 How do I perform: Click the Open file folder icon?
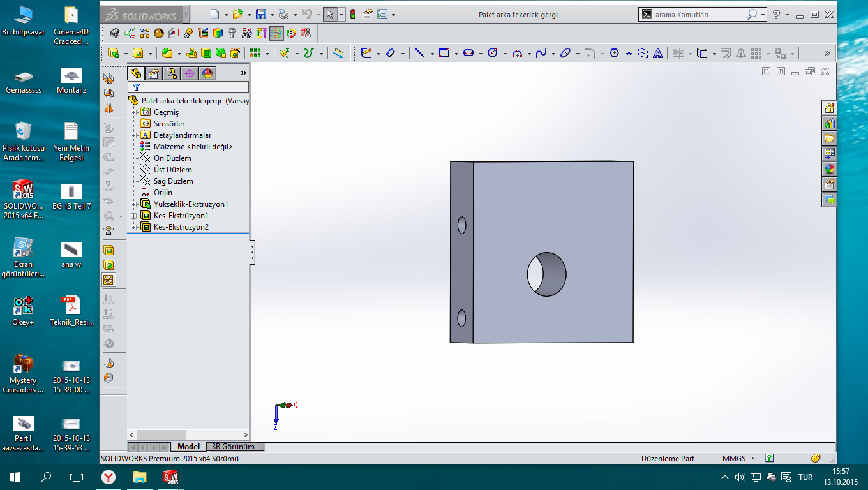pyautogui.click(x=237, y=14)
